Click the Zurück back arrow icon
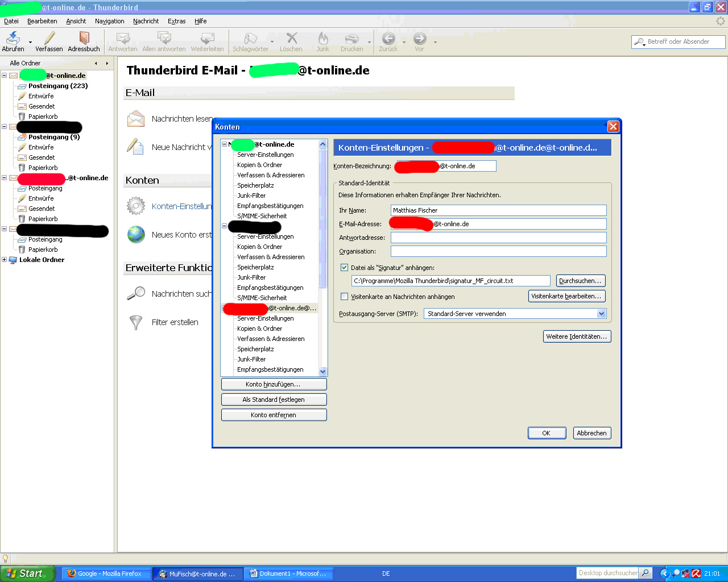Screen dimensions: 728x582 tap(388, 38)
